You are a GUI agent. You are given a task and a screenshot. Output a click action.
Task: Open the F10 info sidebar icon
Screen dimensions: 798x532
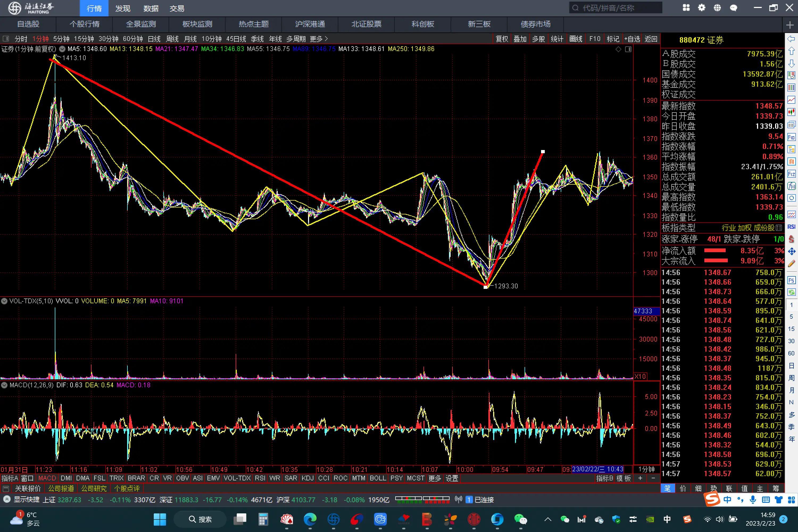click(791, 137)
